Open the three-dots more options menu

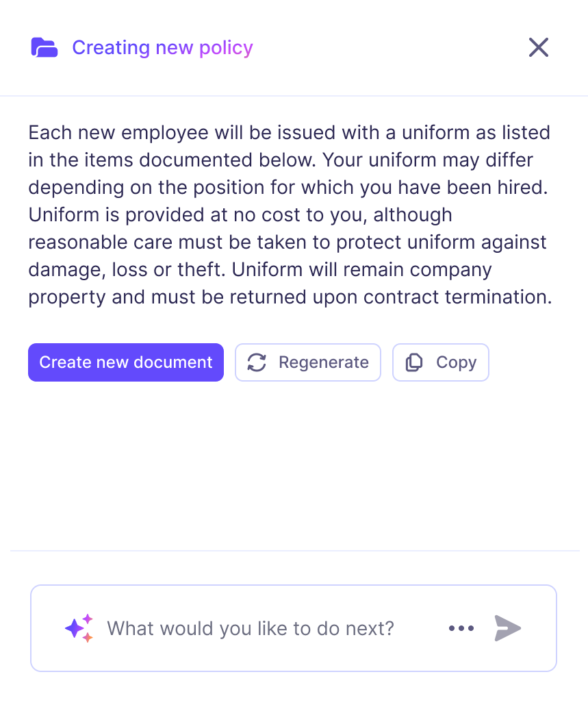(x=461, y=628)
